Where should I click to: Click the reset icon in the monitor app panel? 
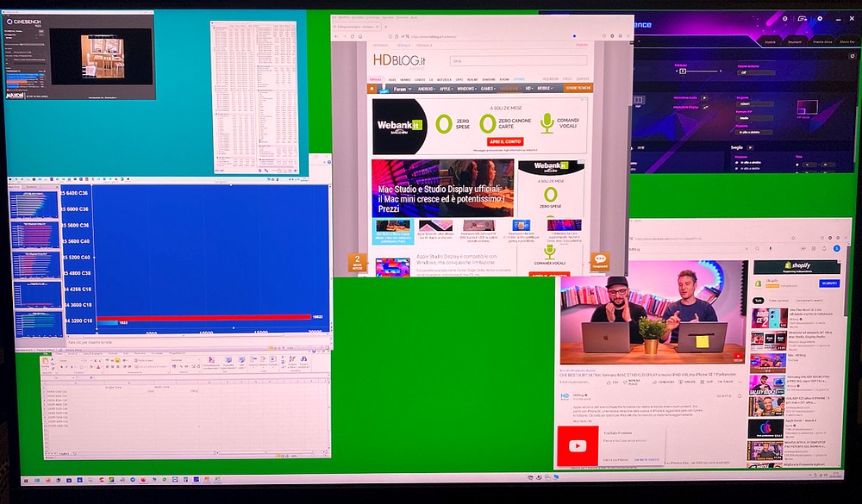(x=853, y=56)
